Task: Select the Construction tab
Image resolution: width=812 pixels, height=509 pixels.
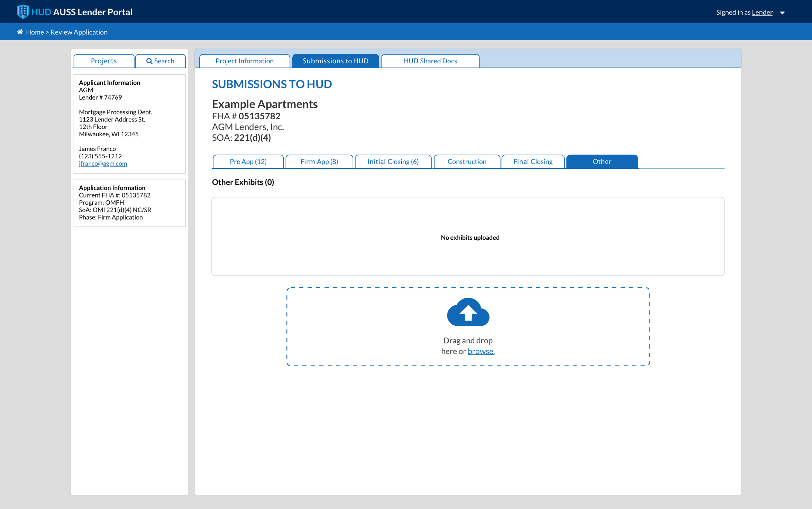Action: [x=467, y=162]
